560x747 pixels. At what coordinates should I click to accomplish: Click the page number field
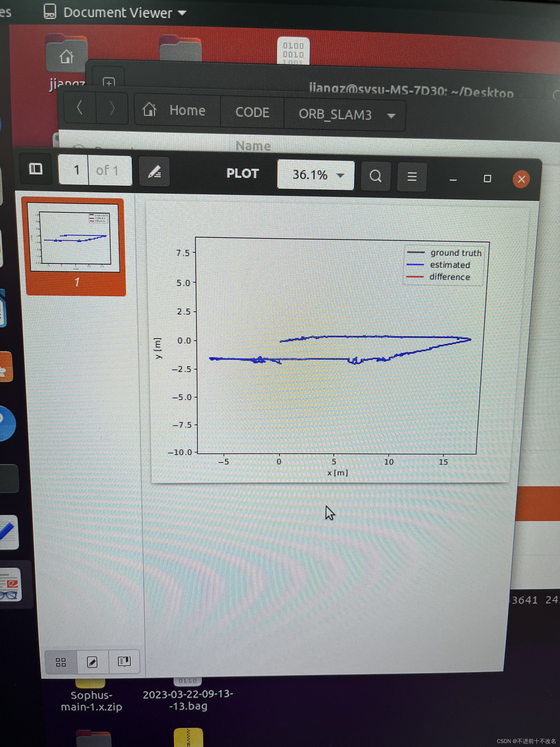pos(77,170)
